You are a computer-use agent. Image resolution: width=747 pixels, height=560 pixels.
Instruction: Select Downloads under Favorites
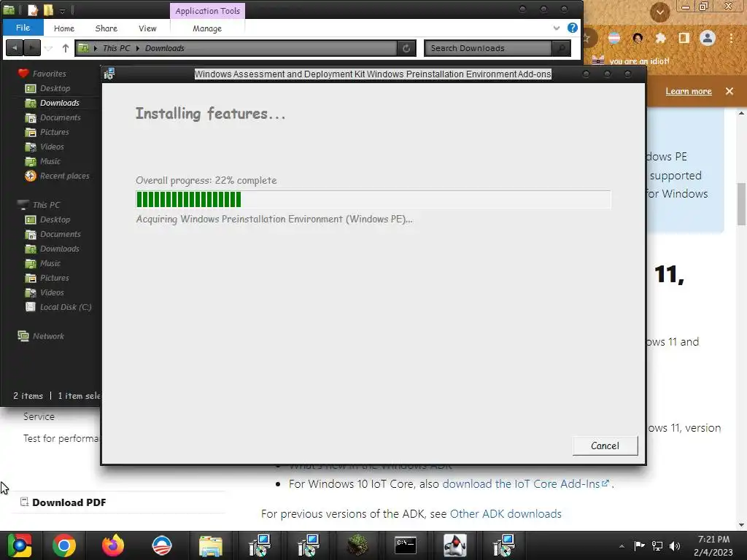coord(60,103)
